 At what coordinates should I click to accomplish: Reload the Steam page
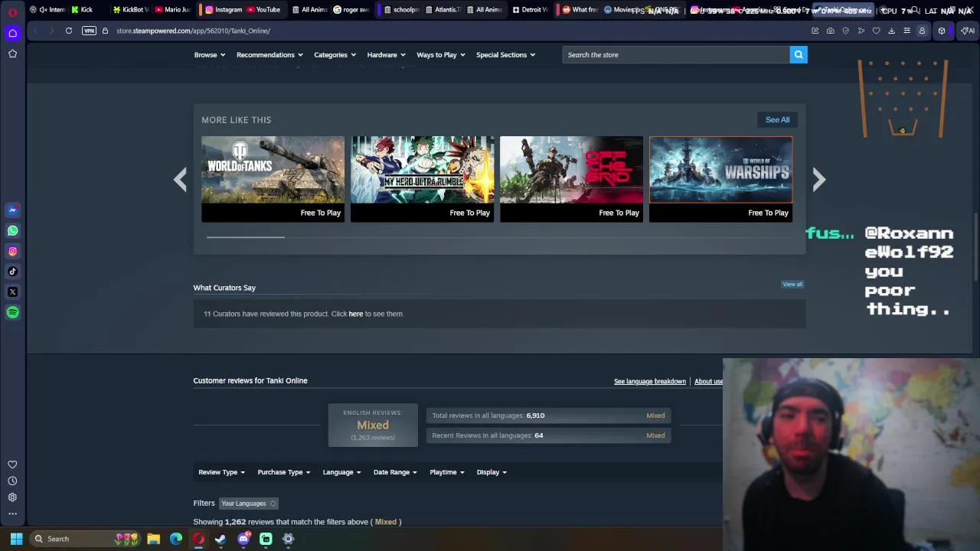click(x=69, y=31)
